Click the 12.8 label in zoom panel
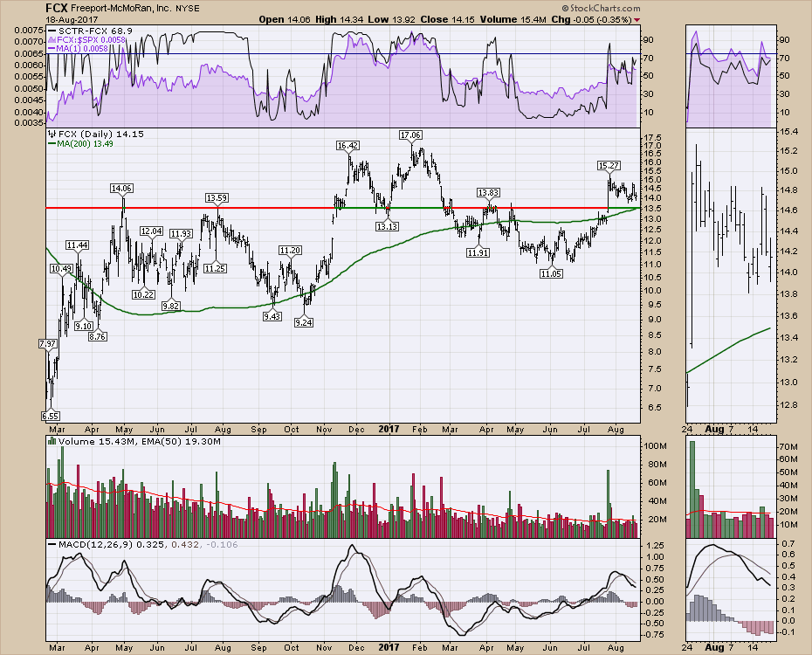Image resolution: width=812 pixels, height=655 pixels. click(788, 405)
